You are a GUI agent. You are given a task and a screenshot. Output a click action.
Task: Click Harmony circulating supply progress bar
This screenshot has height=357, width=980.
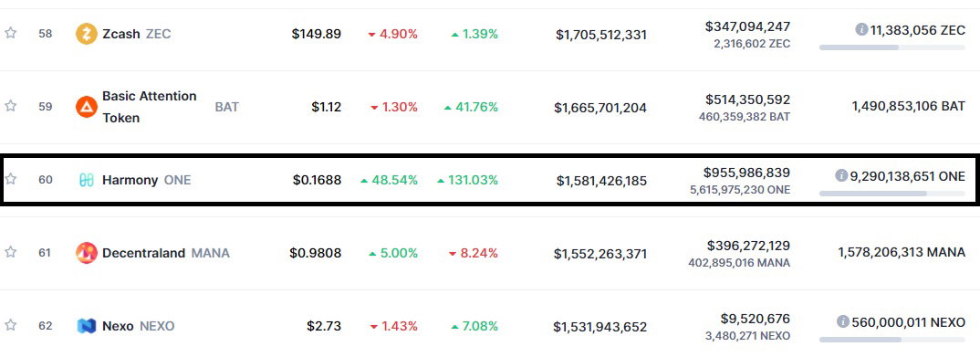point(891,194)
